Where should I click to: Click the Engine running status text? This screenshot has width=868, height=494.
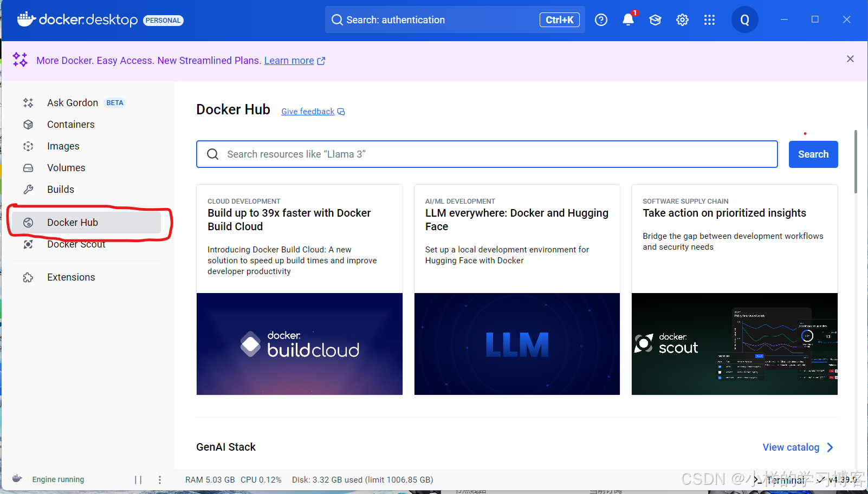pyautogui.click(x=58, y=479)
